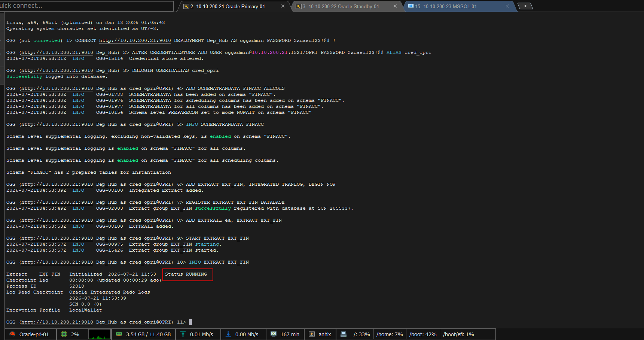This screenshot has height=340, width=644.
Task: Open the URL link in prompt 8 ADD EXTTRAIL
Action: coord(57,220)
